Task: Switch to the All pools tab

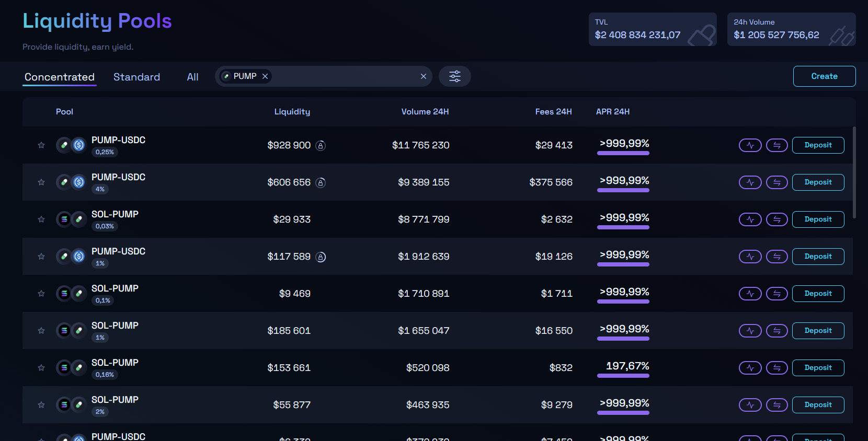Action: 192,77
